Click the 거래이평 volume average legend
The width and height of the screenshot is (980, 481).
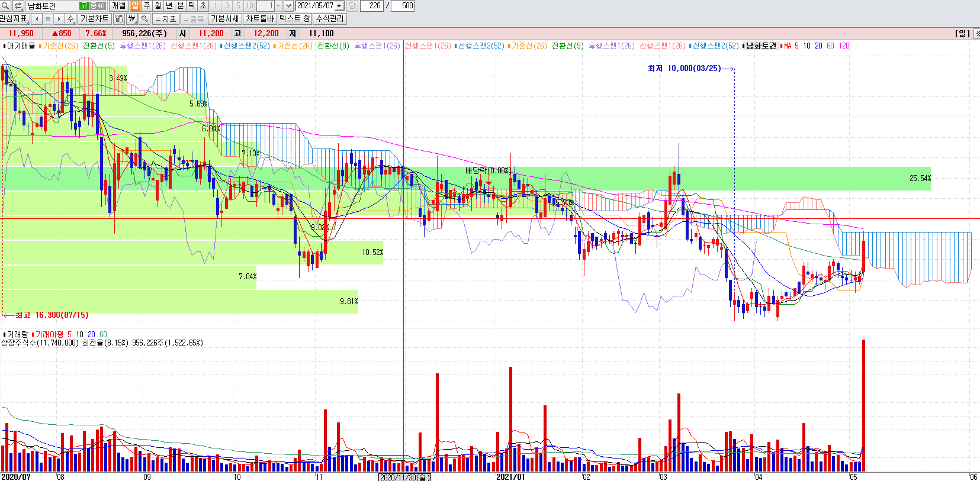(49, 334)
